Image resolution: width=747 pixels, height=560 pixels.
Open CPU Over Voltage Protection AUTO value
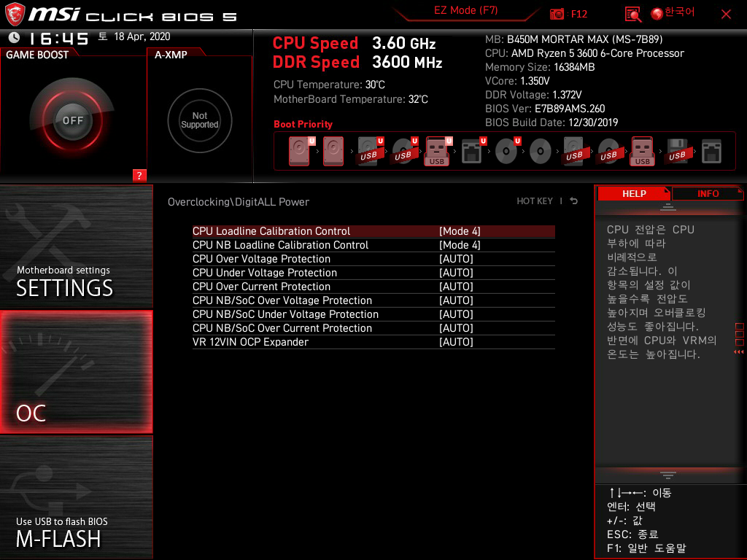click(456, 259)
